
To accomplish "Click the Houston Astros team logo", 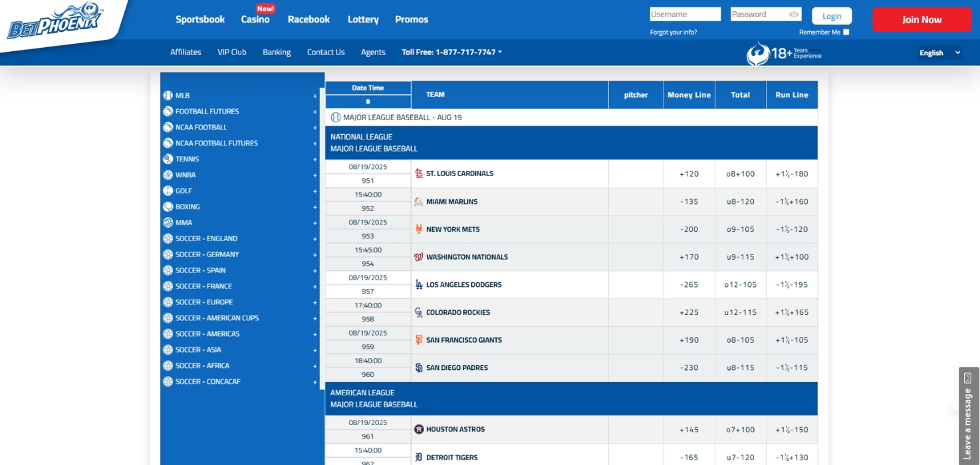I will [419, 429].
